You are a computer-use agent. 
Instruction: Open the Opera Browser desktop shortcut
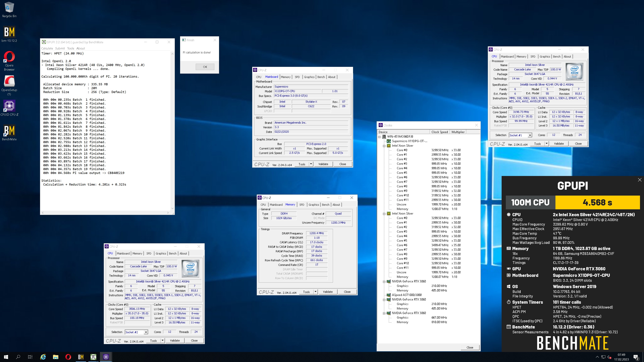(x=9, y=61)
